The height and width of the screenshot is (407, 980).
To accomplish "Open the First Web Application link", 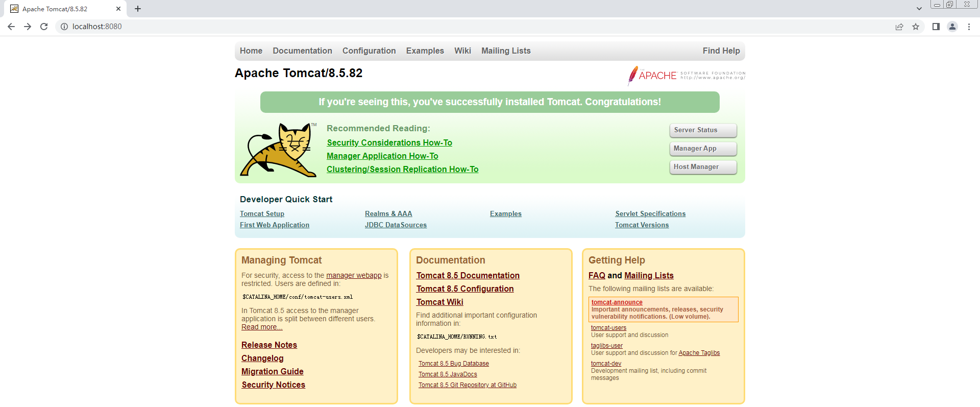I will point(275,225).
